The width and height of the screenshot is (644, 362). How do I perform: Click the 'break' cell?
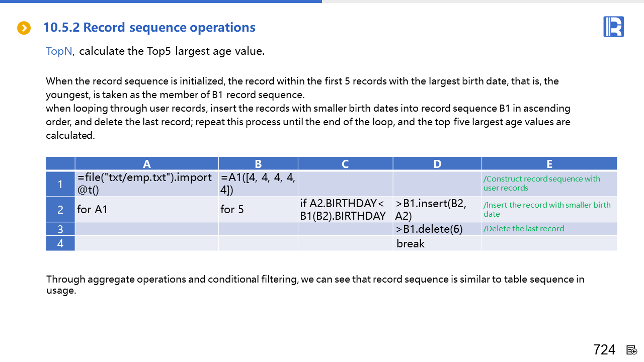[x=437, y=243]
